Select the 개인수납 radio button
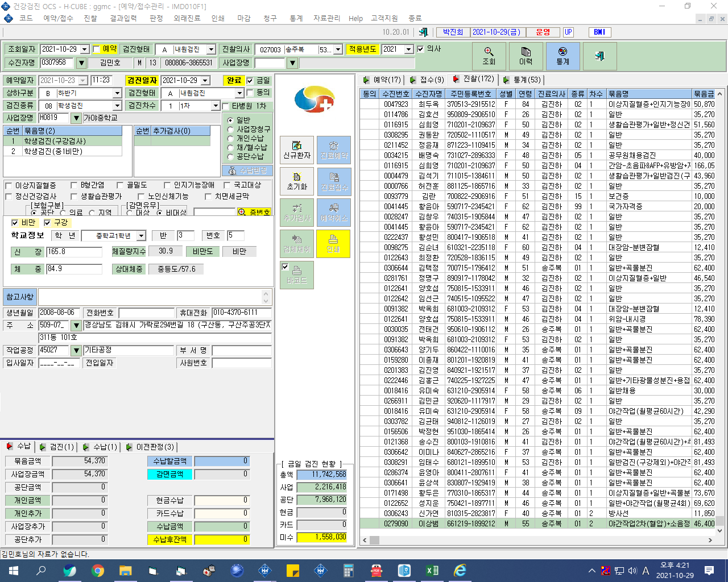728x582 pixels. [230, 138]
